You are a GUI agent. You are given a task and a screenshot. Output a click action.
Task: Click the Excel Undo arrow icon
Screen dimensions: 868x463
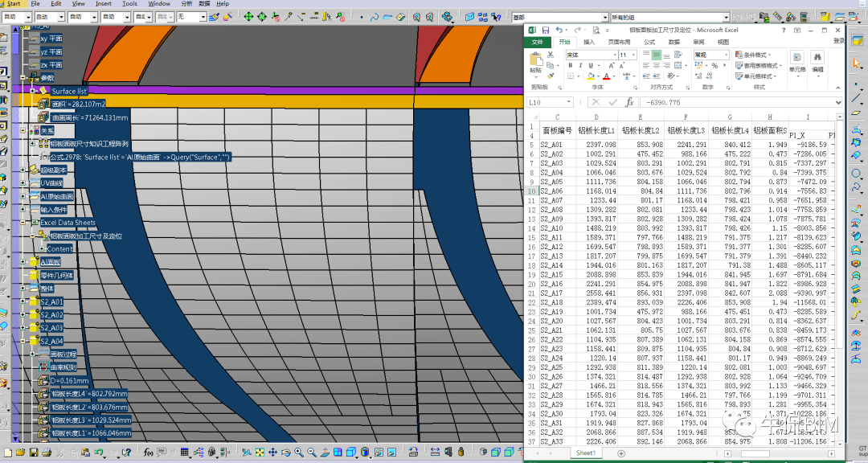(559, 30)
